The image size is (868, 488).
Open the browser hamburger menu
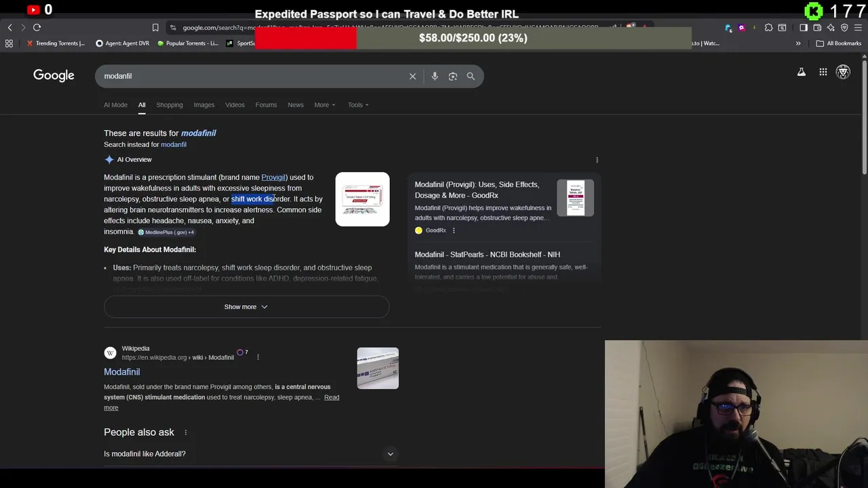(x=858, y=28)
